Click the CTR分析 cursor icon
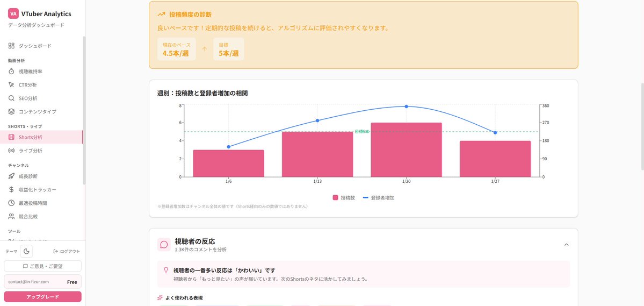This screenshot has height=306, width=644. [x=11, y=85]
